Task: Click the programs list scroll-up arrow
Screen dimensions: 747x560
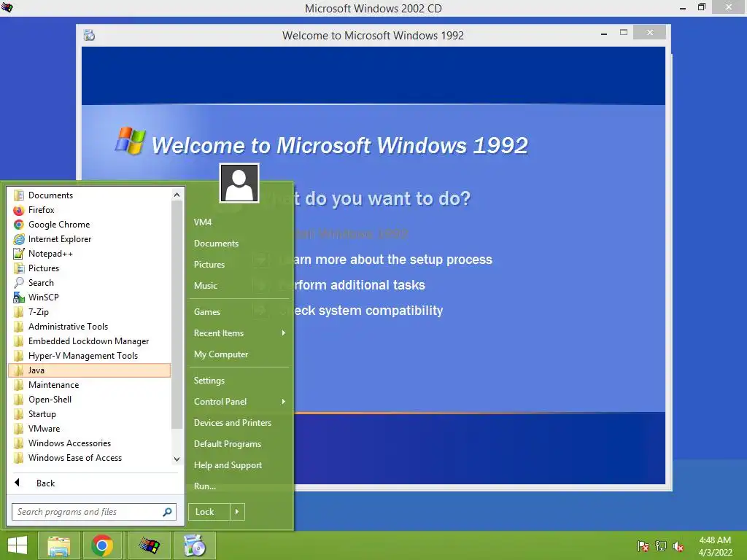Action: (x=177, y=195)
